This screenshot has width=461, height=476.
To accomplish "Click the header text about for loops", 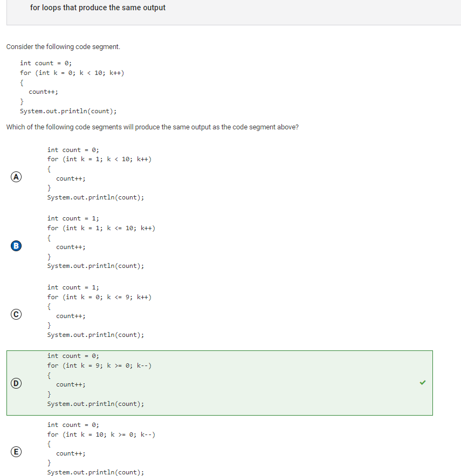I will coord(98,8).
